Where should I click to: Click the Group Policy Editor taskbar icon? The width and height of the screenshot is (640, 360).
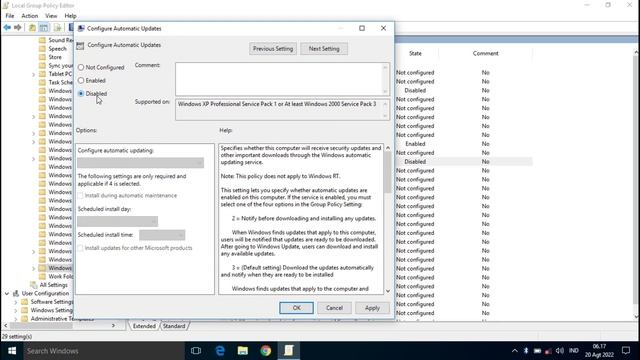click(x=289, y=351)
